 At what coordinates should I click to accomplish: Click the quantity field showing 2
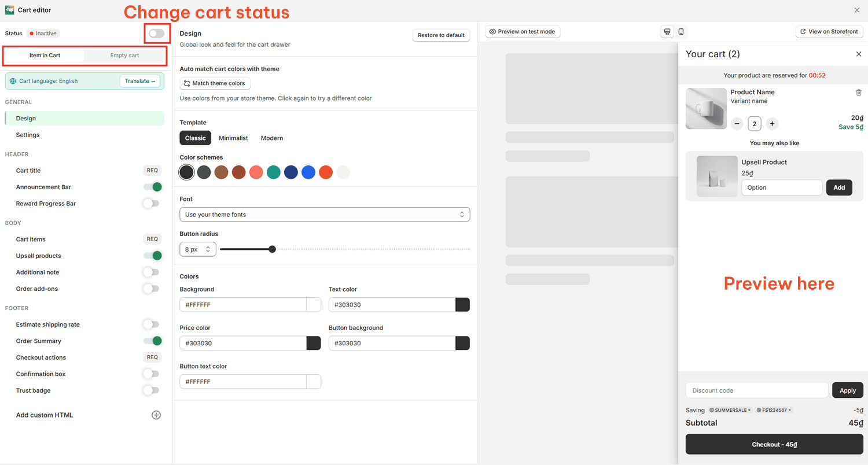pos(755,124)
